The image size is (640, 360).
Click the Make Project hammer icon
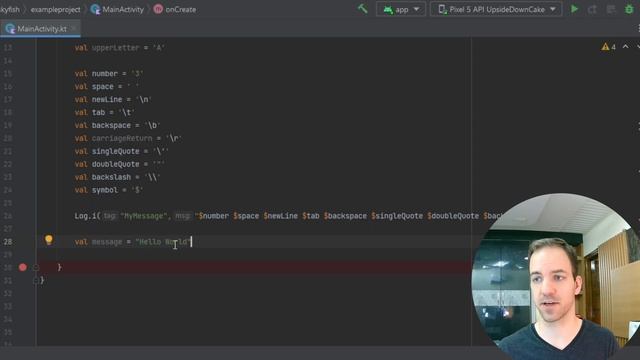point(362,9)
